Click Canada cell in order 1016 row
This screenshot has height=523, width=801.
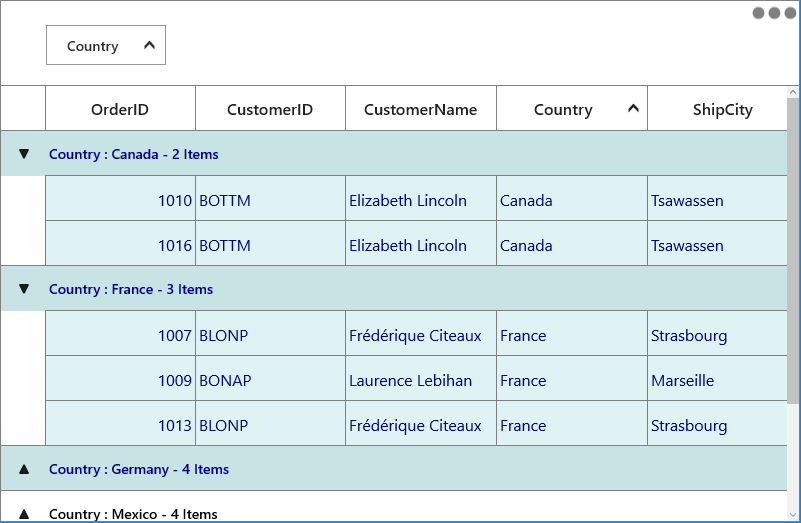coord(572,244)
